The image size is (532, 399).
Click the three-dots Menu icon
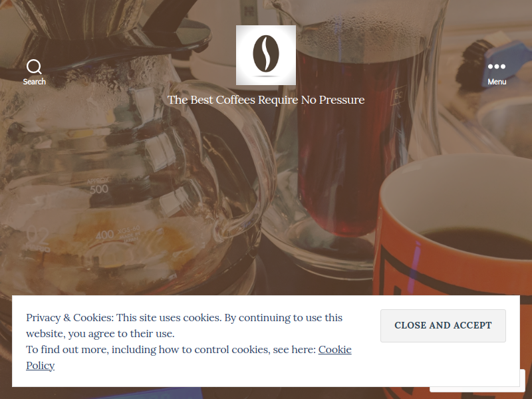[x=497, y=66]
